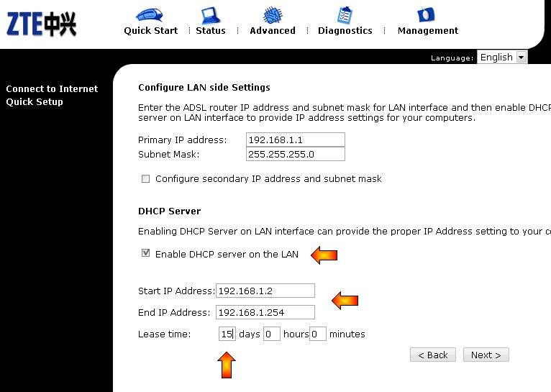Click the Management icon
This screenshot has height=392, width=551.
[426, 15]
